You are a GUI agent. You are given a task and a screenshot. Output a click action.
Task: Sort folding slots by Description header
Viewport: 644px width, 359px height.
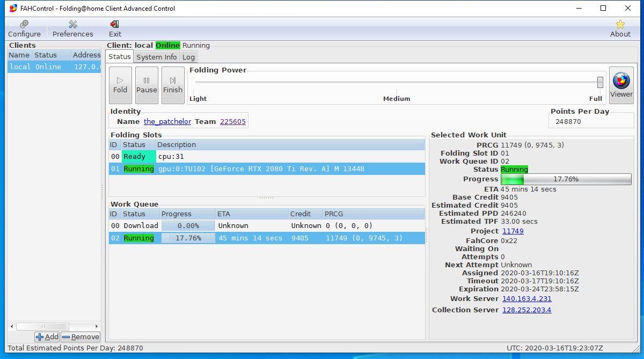coord(290,145)
